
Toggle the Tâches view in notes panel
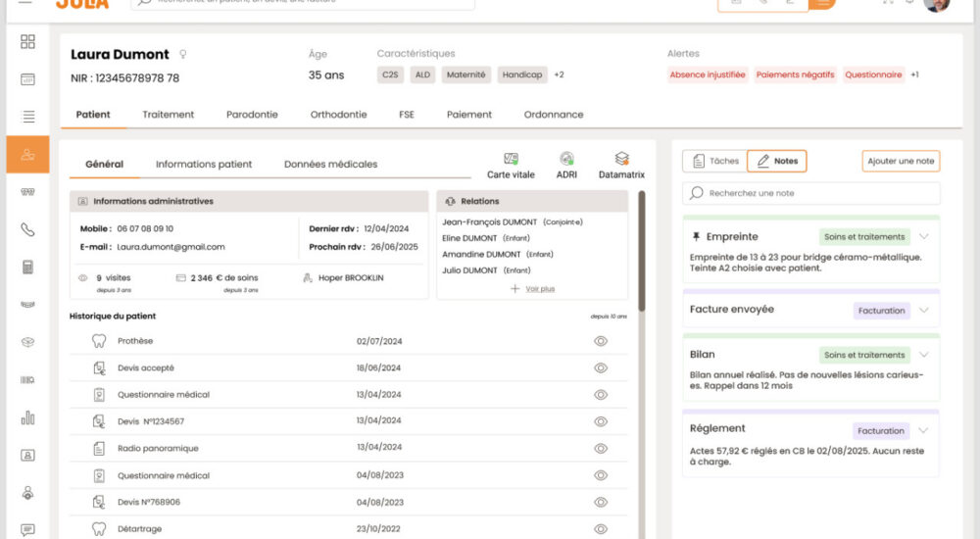click(715, 162)
